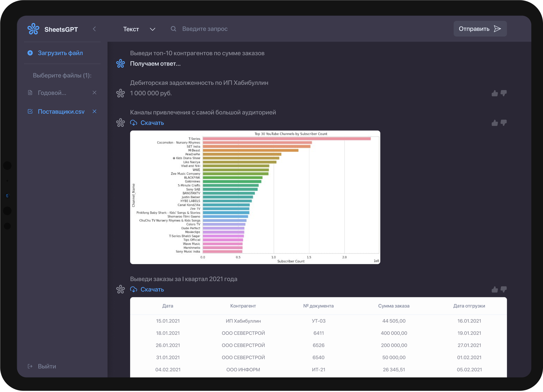Click Выйти to log out
The image size is (543, 392).
[x=47, y=366]
